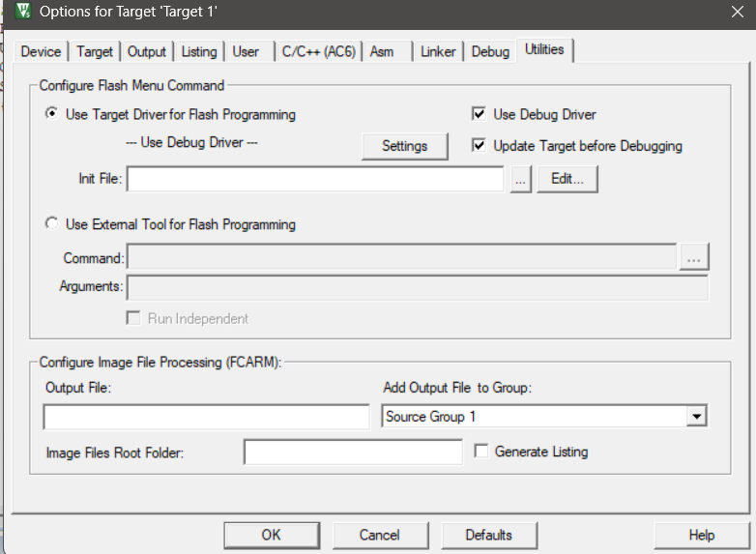
Task: Switch to the Device tab
Action: tap(41, 52)
